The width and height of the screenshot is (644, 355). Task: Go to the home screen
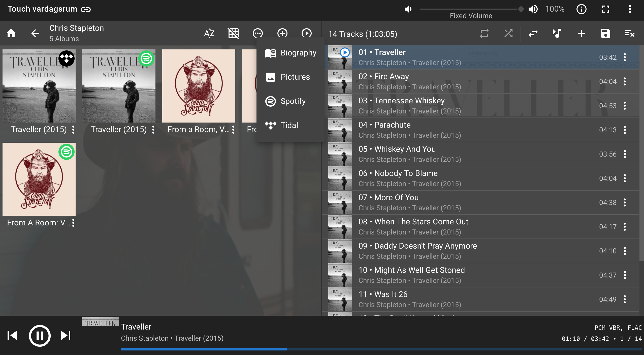pos(11,33)
